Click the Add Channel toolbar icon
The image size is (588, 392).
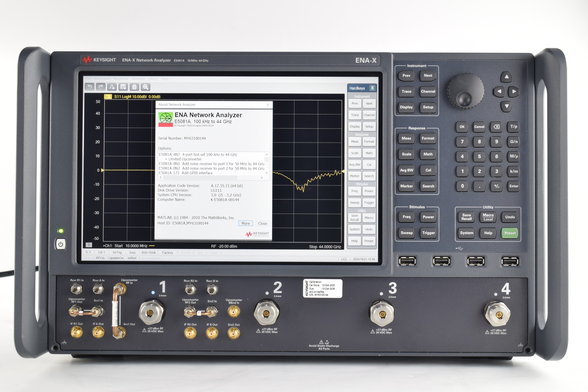123,87
